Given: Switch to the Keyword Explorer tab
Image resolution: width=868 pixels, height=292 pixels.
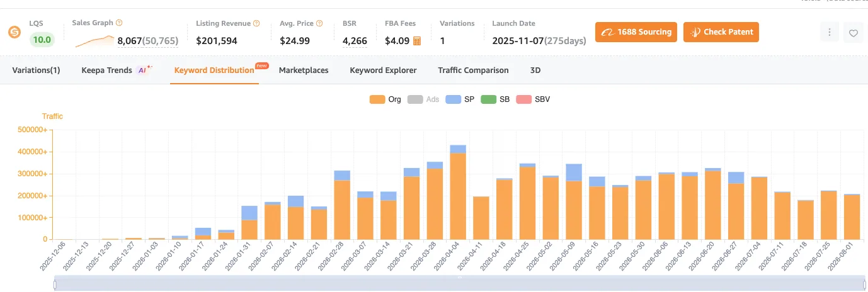Looking at the screenshot, I should [x=383, y=70].
